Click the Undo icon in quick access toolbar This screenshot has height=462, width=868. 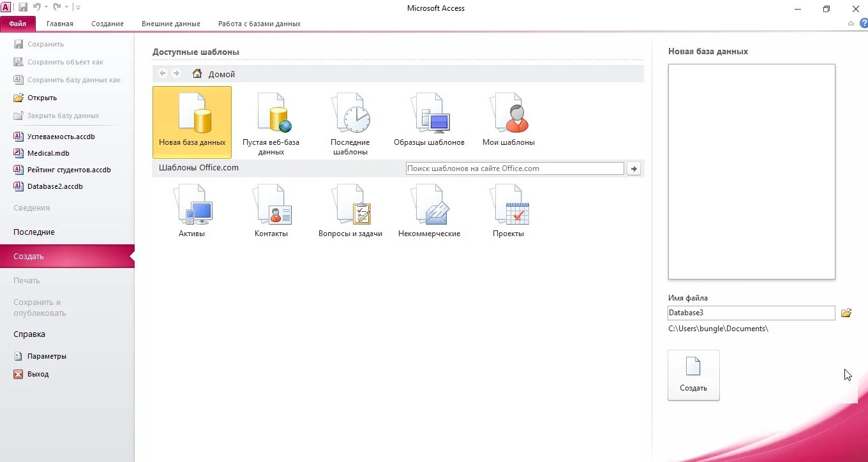[37, 7]
